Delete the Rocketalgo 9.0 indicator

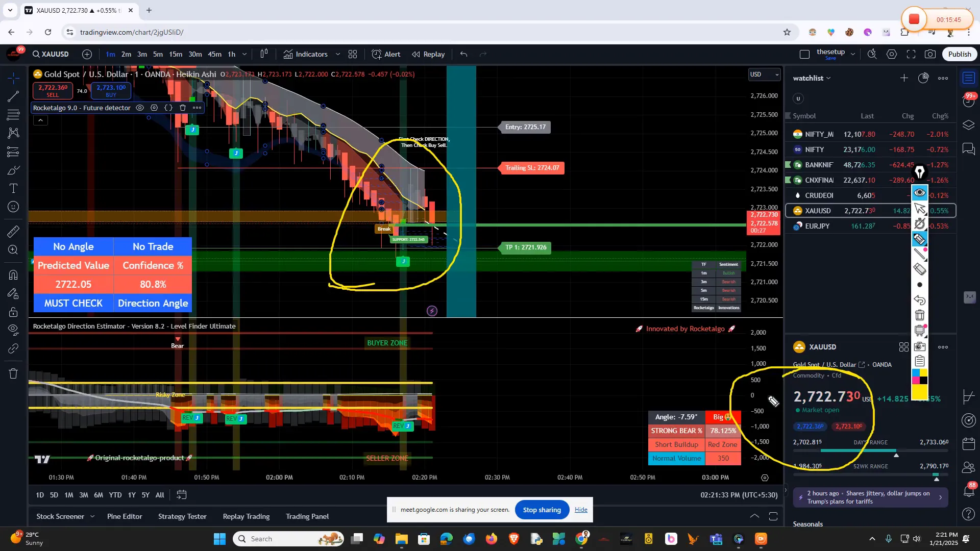(x=183, y=108)
